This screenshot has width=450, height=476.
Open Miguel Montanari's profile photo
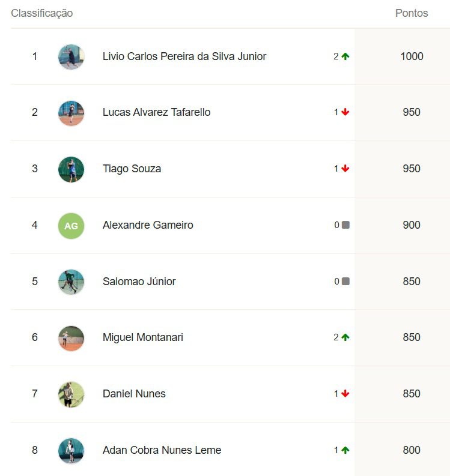71,338
